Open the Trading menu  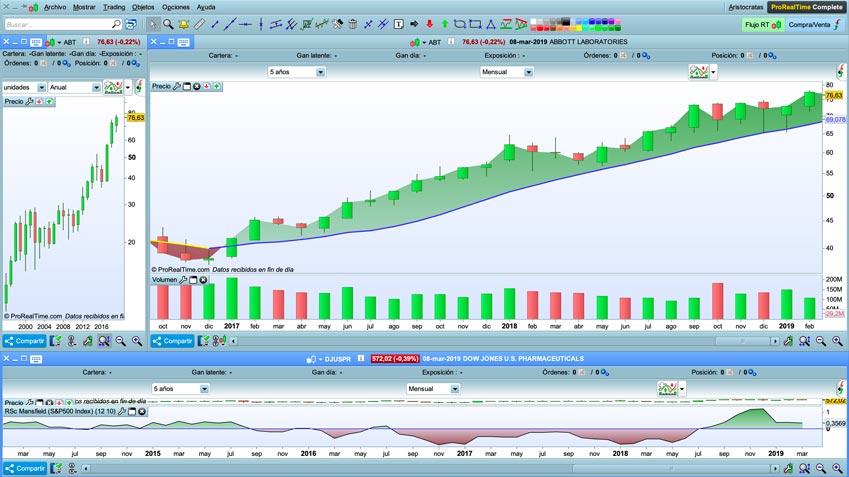tap(114, 7)
